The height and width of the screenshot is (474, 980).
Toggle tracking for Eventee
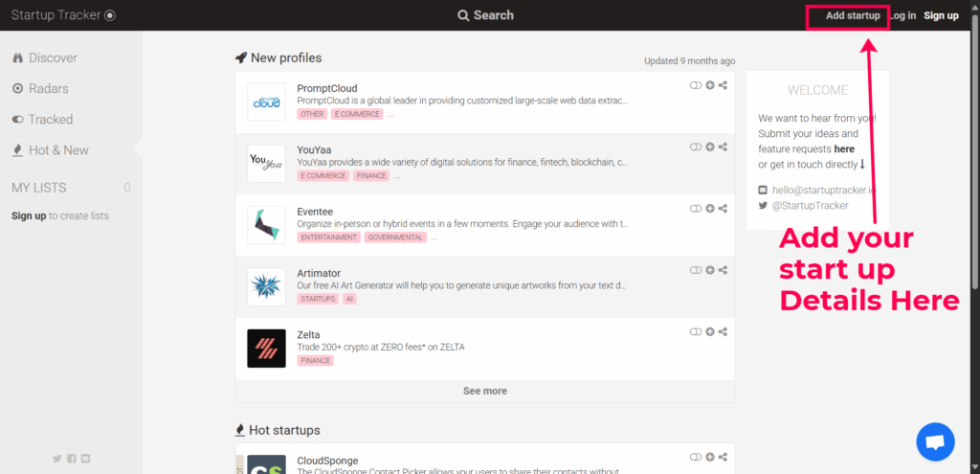click(x=696, y=209)
